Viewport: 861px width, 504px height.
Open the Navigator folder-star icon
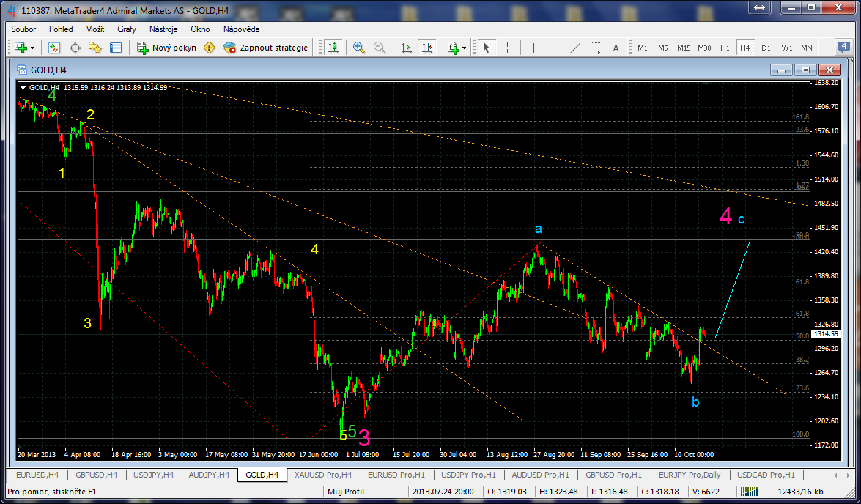tap(95, 48)
